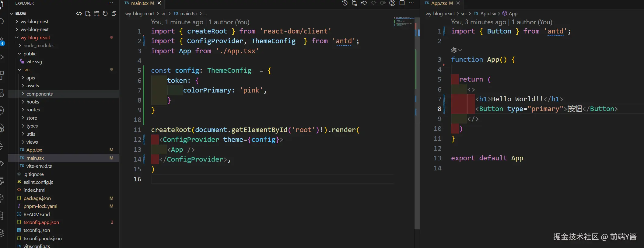Click wy-blog-react in main.tsx breadcrumb
644x248 pixels.
140,13
